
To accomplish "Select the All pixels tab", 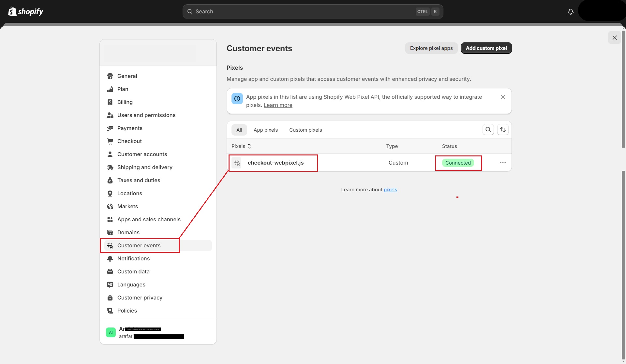I will point(239,130).
